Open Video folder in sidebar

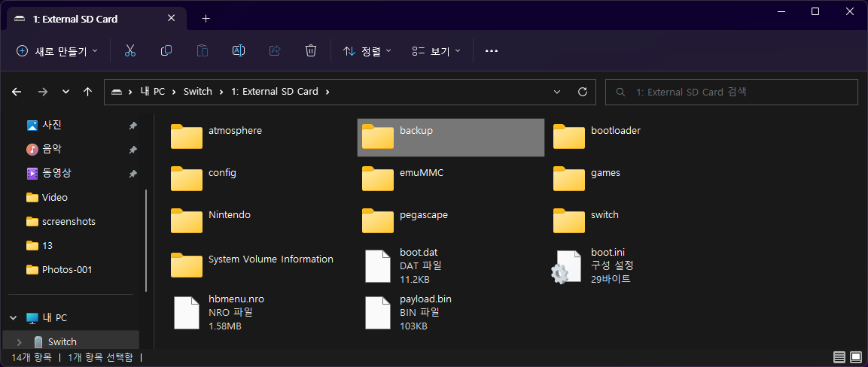click(47, 197)
